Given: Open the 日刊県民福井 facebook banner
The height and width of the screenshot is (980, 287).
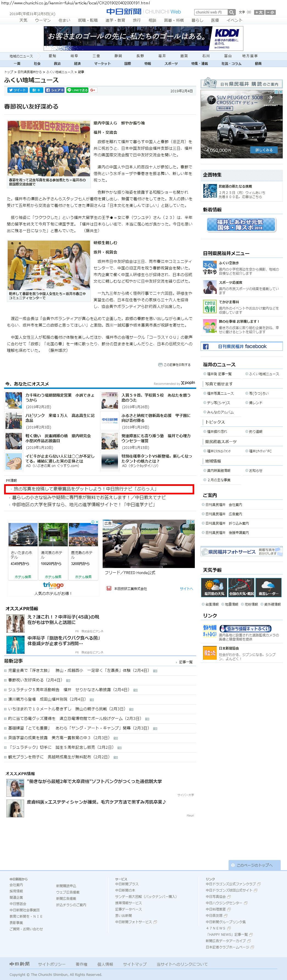Looking at the screenshot, I should [242, 346].
